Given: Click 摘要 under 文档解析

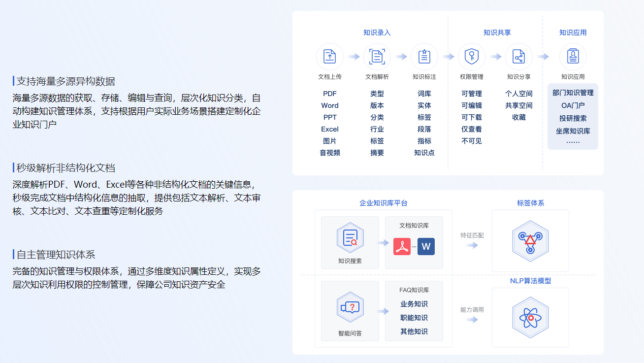Looking at the screenshot, I should coord(377,153).
